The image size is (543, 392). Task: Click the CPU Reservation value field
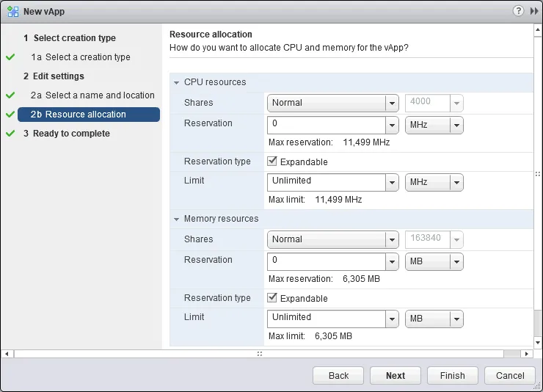click(326, 125)
